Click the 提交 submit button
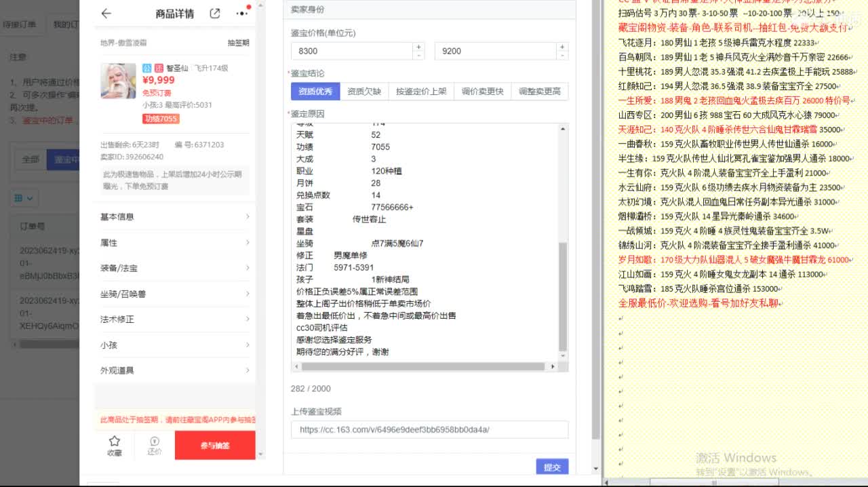The width and height of the screenshot is (868, 487). [551, 467]
